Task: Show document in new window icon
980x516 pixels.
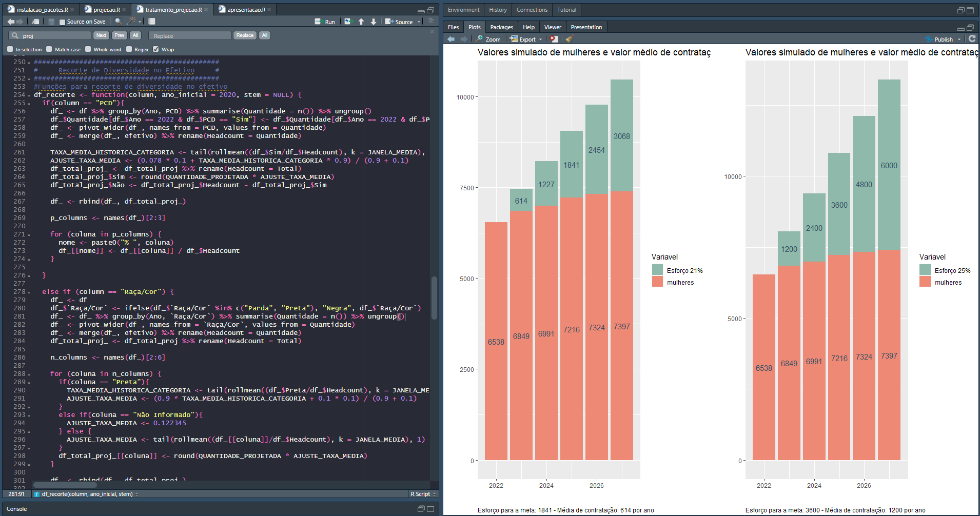Action: (35, 22)
